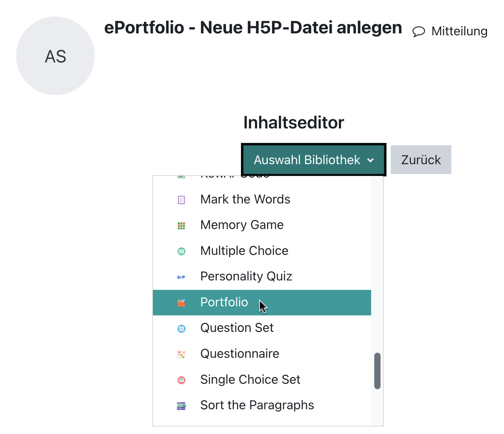This screenshot has height=434, width=504.
Task: Click the Memory Game grid icon
Action: coord(181,225)
